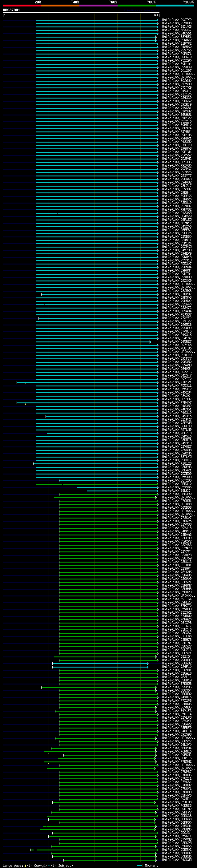Select hit label UniRef100_Q0BRQ6
The width and height of the screenshot is (197, 868).
coord(176,857)
